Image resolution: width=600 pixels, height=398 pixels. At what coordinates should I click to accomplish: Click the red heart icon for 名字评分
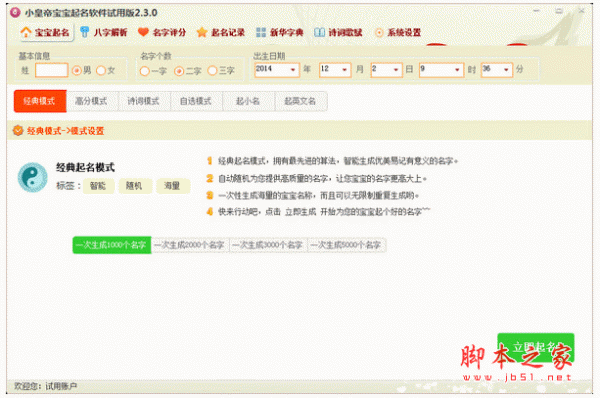[x=143, y=32]
